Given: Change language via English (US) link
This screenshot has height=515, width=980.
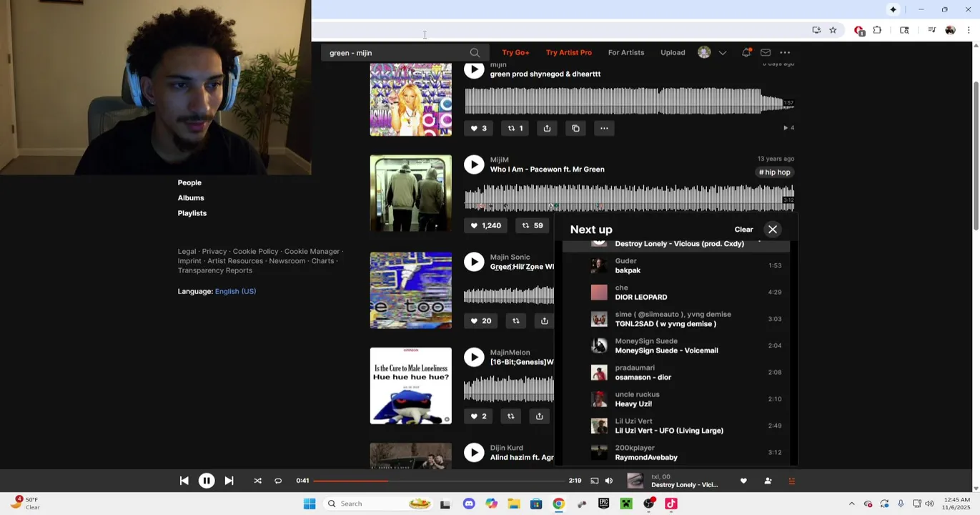Looking at the screenshot, I should [x=235, y=291].
